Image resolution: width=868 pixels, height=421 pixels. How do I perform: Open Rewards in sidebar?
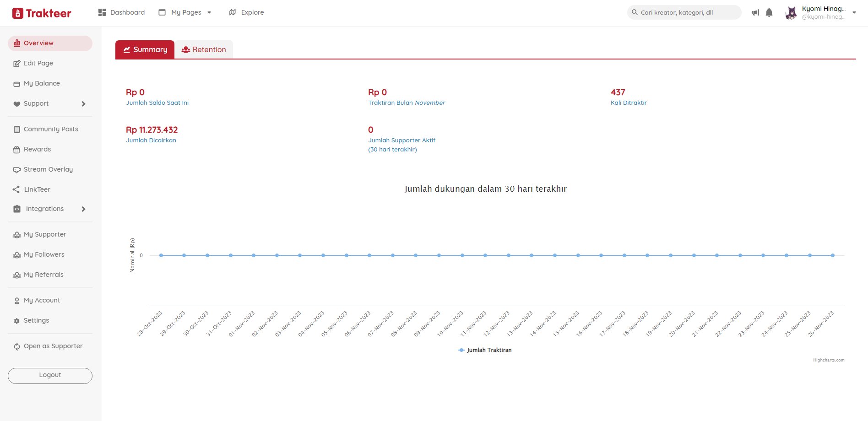37,149
